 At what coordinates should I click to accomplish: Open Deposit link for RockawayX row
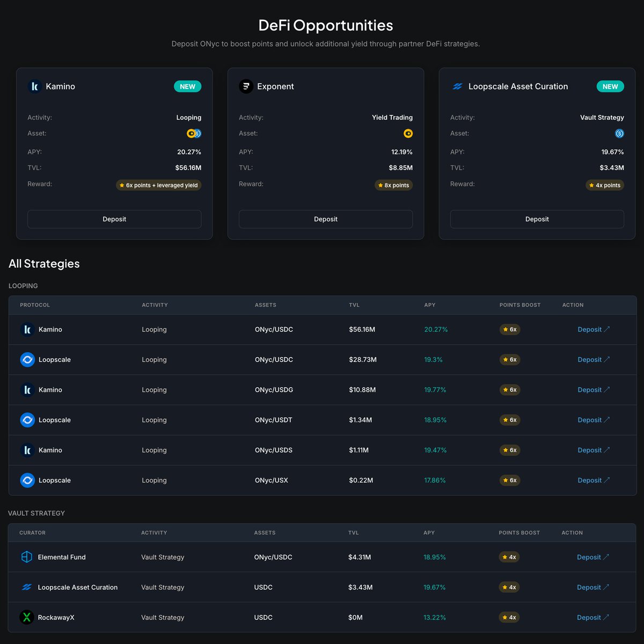593,617
